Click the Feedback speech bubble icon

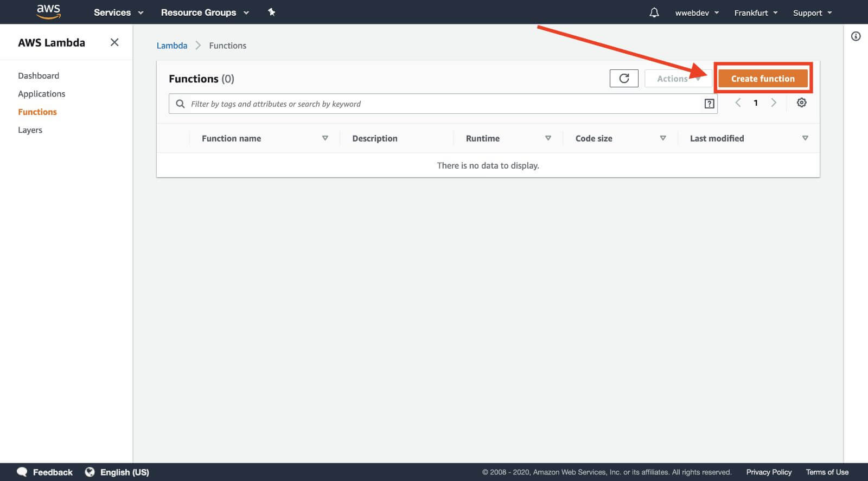coord(22,472)
